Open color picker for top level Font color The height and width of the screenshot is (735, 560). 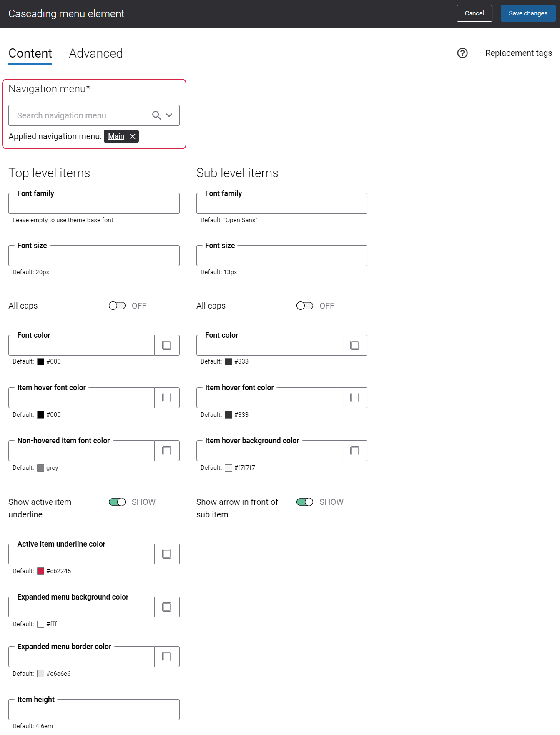(167, 345)
